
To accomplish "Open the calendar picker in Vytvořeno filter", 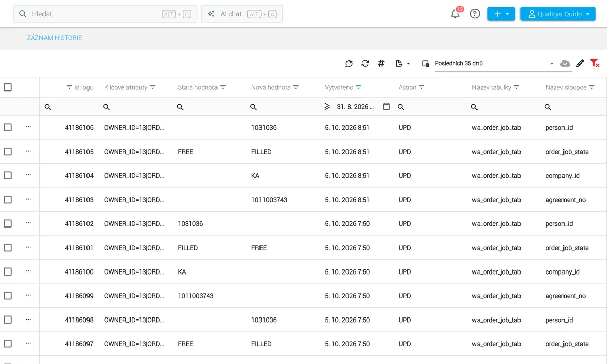I will click(387, 107).
